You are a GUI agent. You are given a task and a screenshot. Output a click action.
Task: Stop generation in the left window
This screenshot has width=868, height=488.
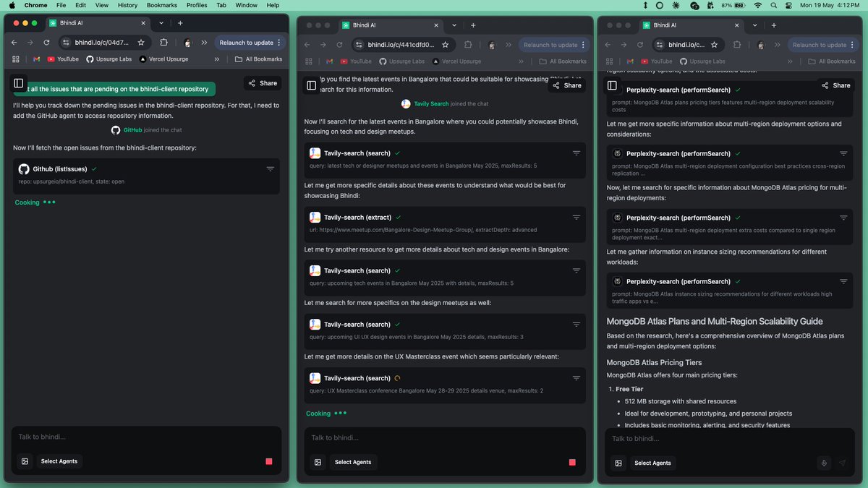pyautogui.click(x=269, y=461)
